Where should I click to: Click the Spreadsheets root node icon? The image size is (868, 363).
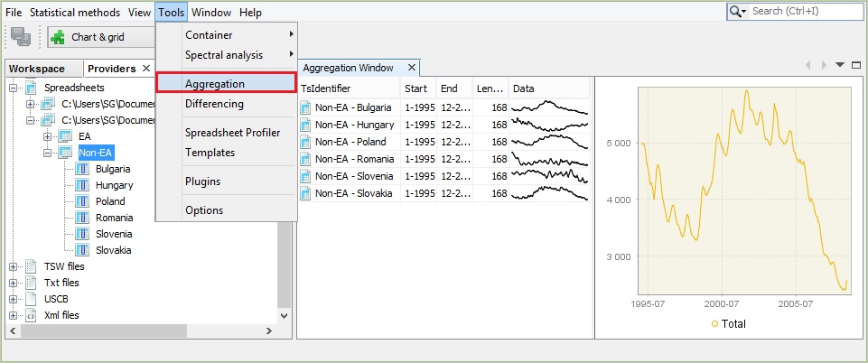pos(32,88)
